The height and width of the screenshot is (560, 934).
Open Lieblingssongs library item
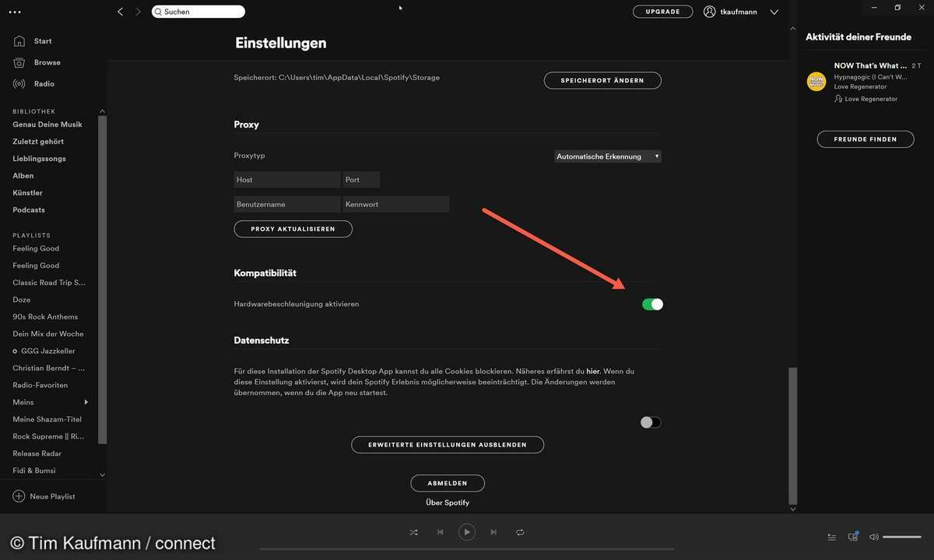tap(39, 159)
